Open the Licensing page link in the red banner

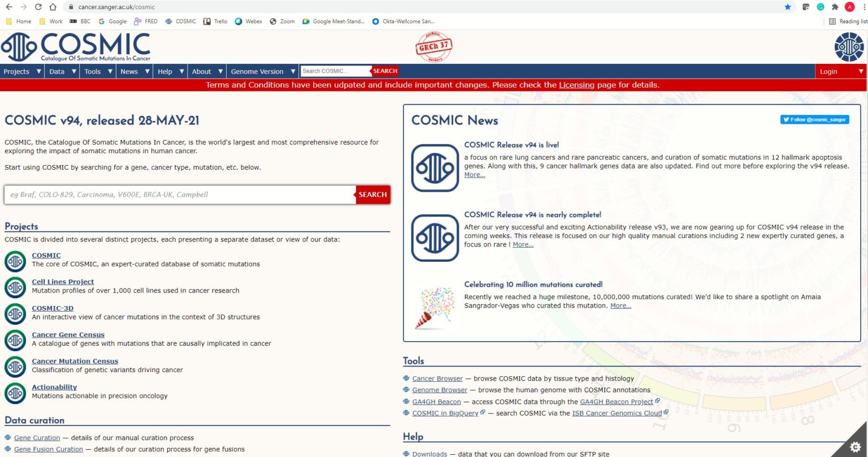click(x=576, y=85)
